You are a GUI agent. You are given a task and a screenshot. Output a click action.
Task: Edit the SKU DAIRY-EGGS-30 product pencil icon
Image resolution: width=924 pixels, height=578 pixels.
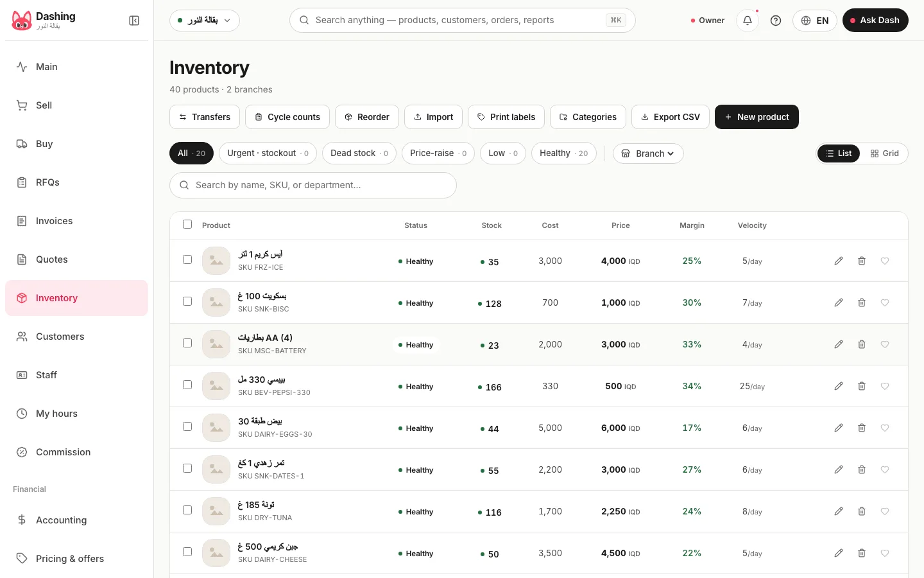pos(839,428)
